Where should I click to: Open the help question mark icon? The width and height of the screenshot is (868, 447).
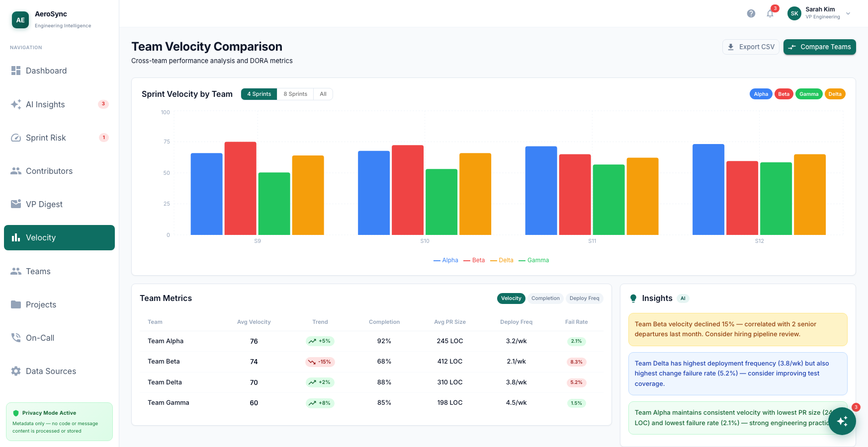pyautogui.click(x=751, y=13)
